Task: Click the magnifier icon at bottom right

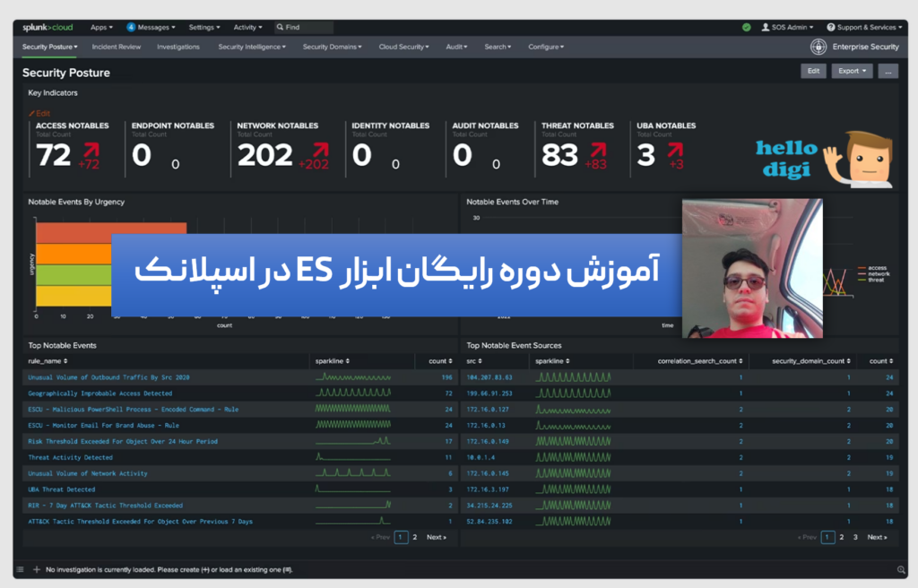Action: pyautogui.click(x=901, y=569)
